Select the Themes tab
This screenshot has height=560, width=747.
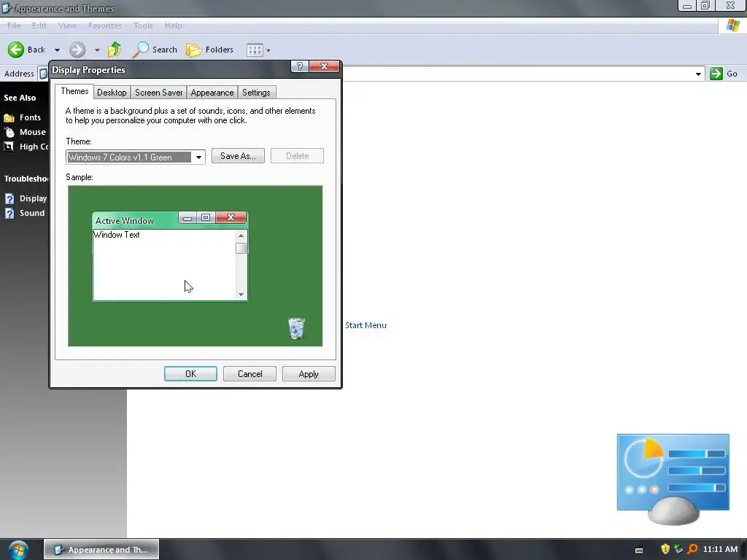coord(74,91)
